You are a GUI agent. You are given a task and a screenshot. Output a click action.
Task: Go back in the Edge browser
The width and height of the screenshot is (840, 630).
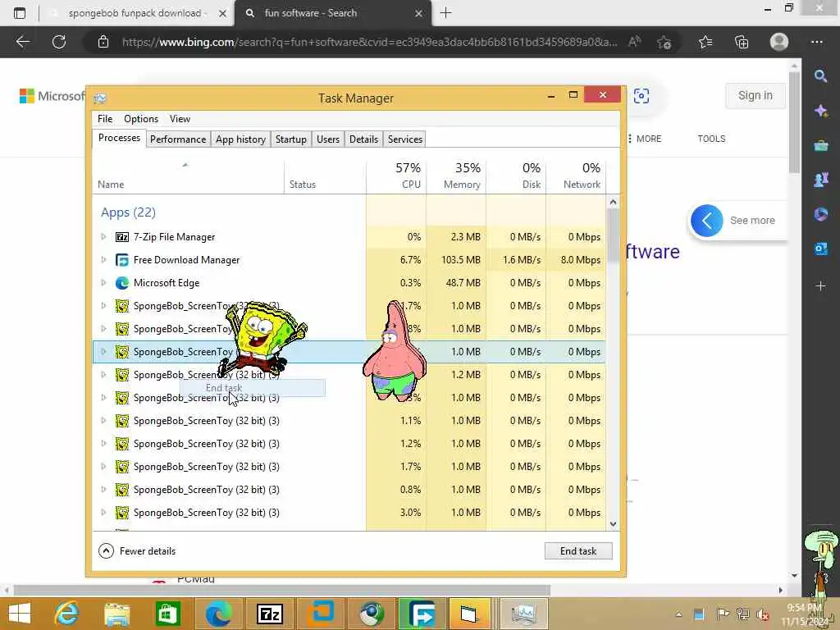pos(22,42)
